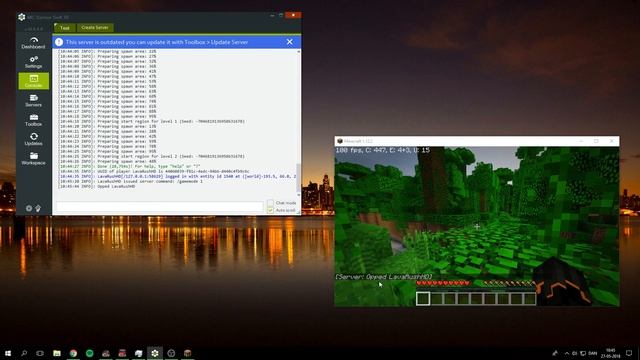Open the Updates section in the sidebar
The image size is (640, 360).
pos(33,139)
